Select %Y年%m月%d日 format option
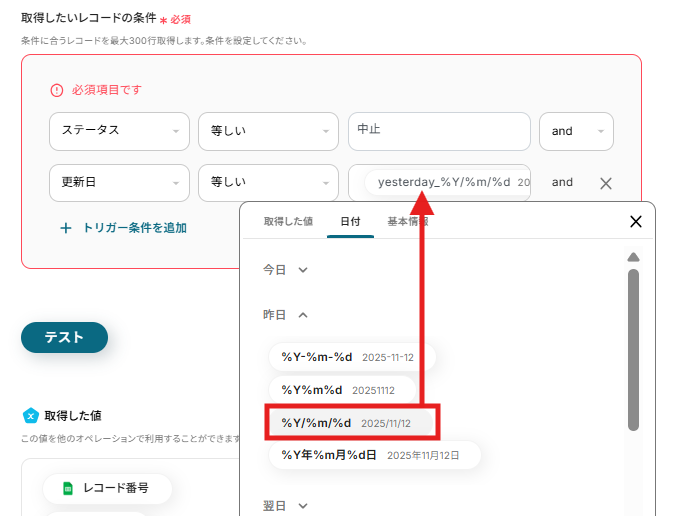The height and width of the screenshot is (516, 683). pyautogui.click(x=375, y=455)
